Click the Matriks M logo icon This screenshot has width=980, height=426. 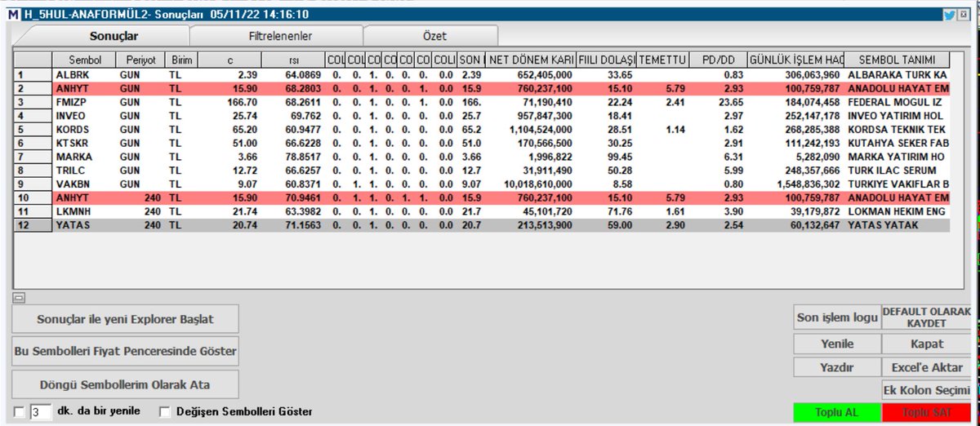click(13, 15)
